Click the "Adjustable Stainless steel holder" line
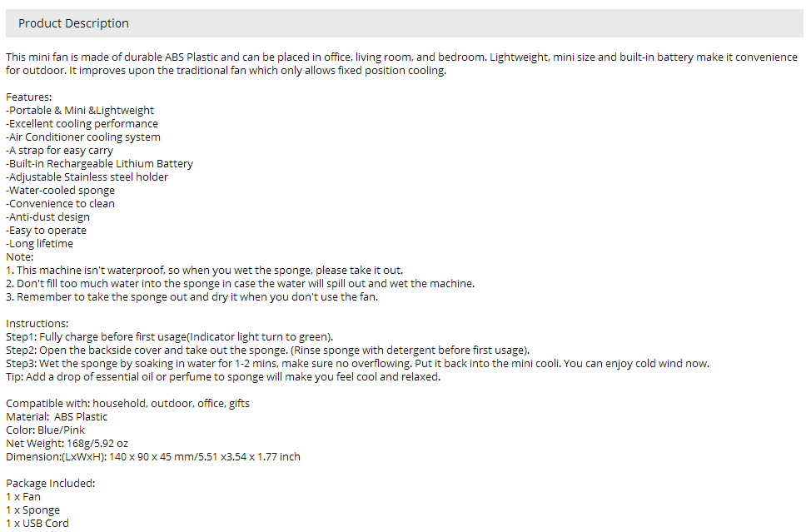The image size is (811, 532). click(x=87, y=177)
